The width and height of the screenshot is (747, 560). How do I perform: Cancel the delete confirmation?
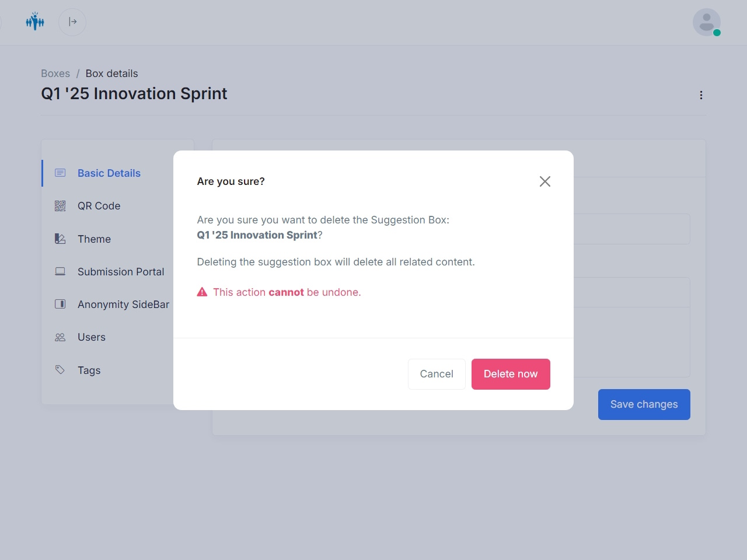(x=437, y=374)
